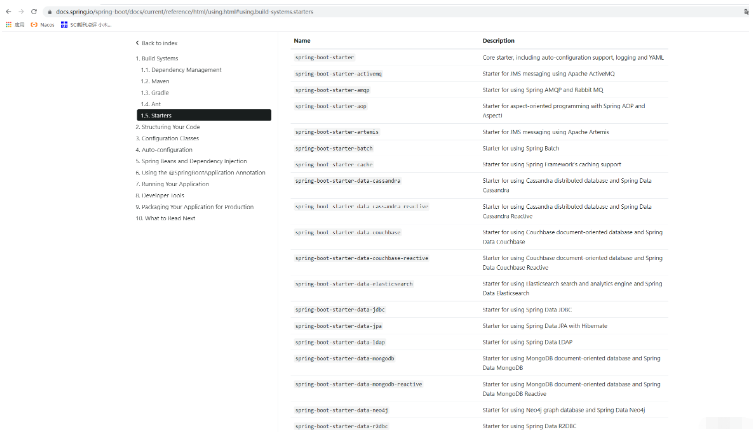Click the Spring Data JPA with Hibernate description
This screenshot has width=753, height=439.
tap(545, 327)
